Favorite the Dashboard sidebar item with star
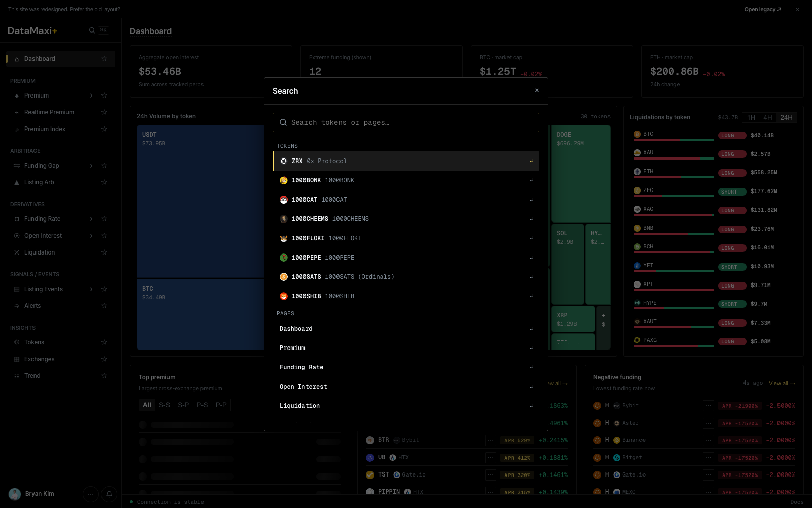The height and width of the screenshot is (508, 812). (104, 59)
